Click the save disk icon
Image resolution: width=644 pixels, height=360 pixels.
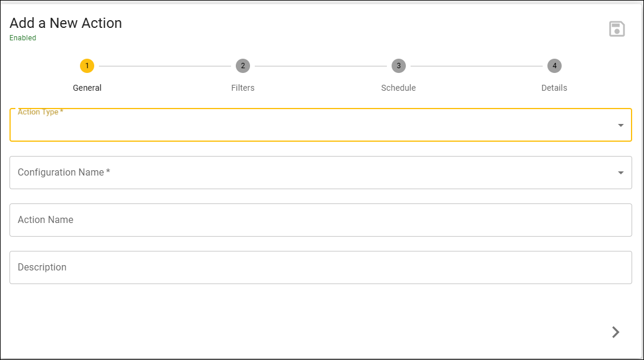point(617,29)
